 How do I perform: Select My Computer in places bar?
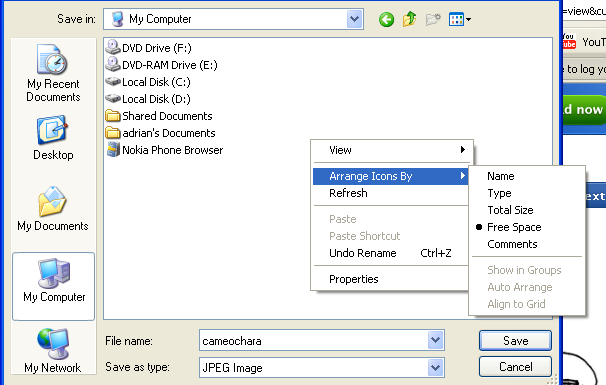click(x=53, y=286)
